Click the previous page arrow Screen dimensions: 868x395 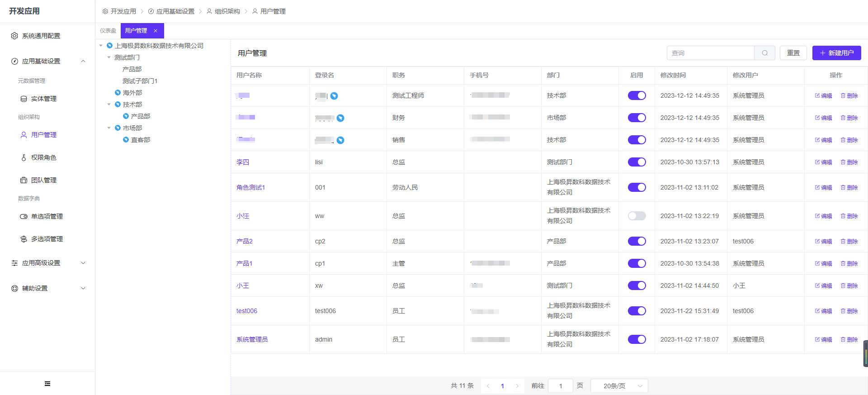(488, 386)
